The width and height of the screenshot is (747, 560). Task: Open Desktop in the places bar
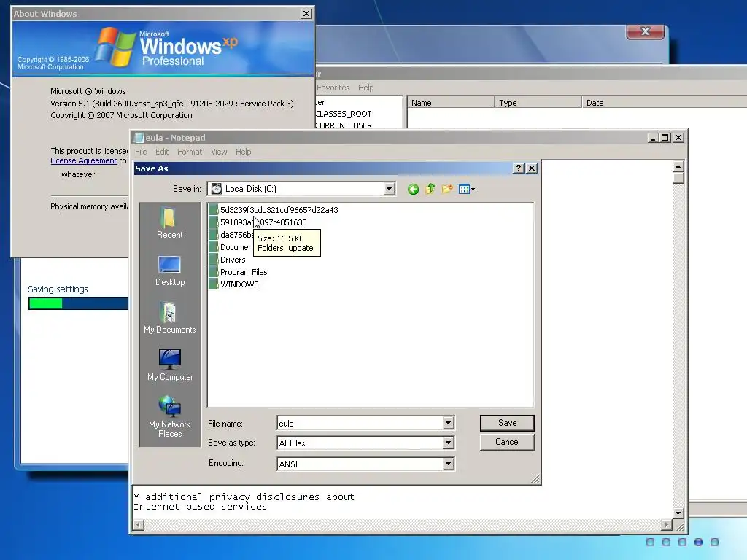point(169,271)
